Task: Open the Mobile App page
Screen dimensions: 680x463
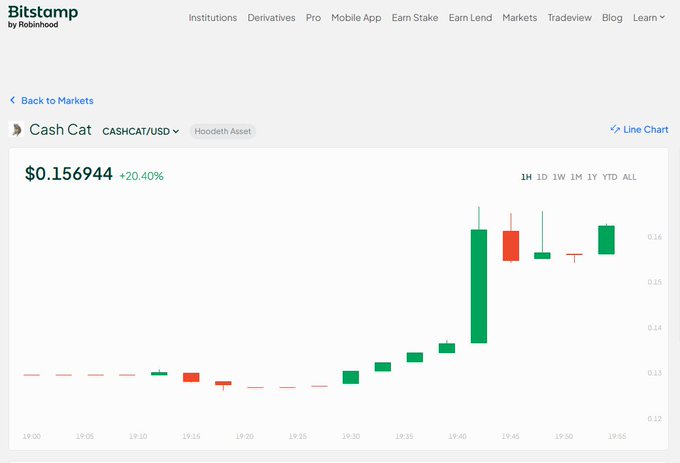Action: [x=356, y=18]
